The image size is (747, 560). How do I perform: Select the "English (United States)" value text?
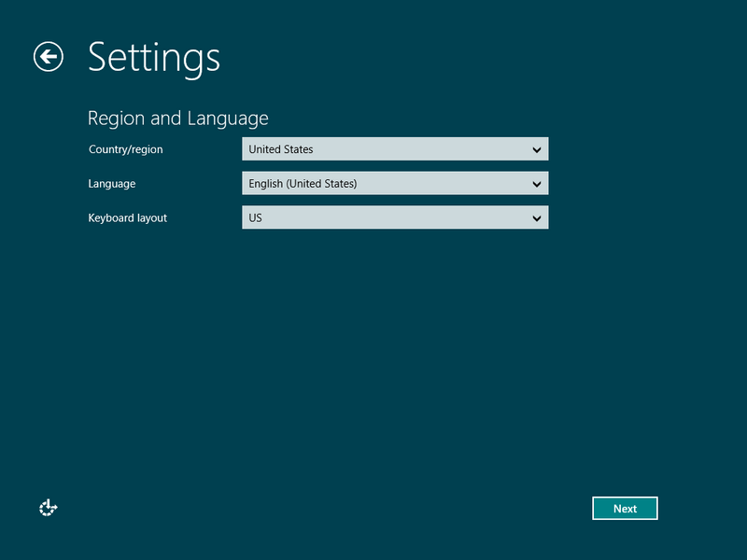pos(303,184)
